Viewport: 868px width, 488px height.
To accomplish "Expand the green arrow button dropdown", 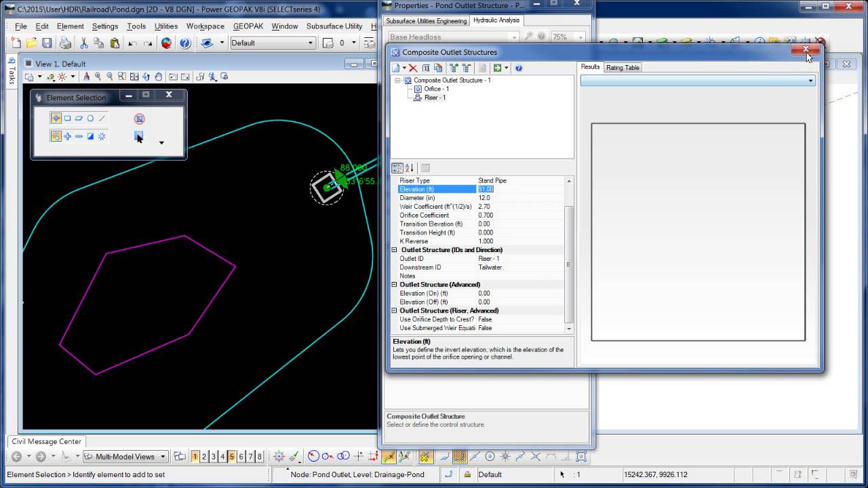I will pos(506,68).
